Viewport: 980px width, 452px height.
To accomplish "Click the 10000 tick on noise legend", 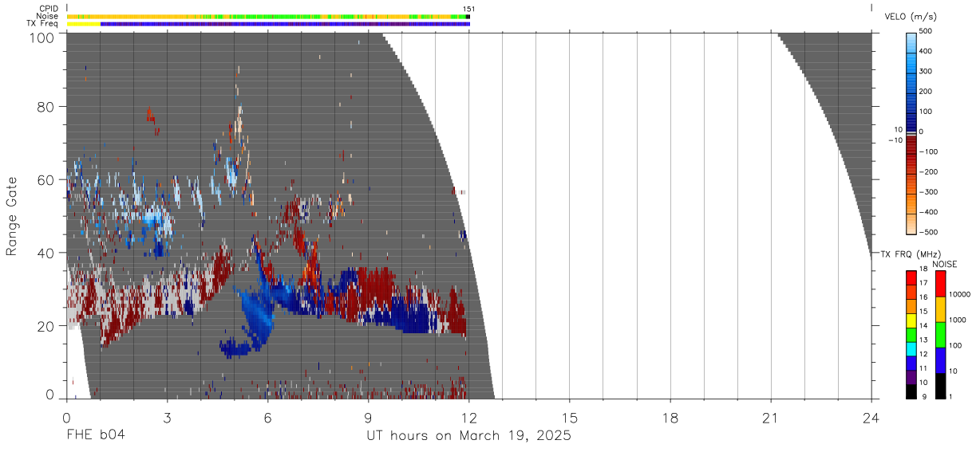I will click(x=958, y=295).
